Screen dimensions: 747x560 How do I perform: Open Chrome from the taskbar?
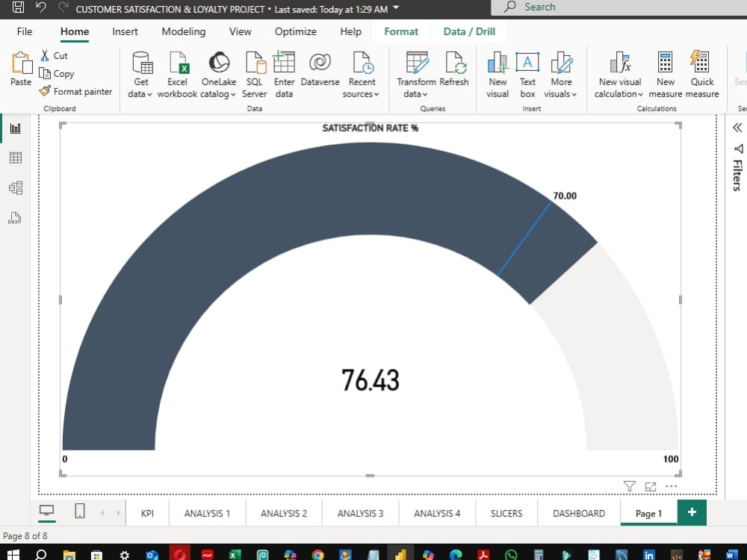317,554
